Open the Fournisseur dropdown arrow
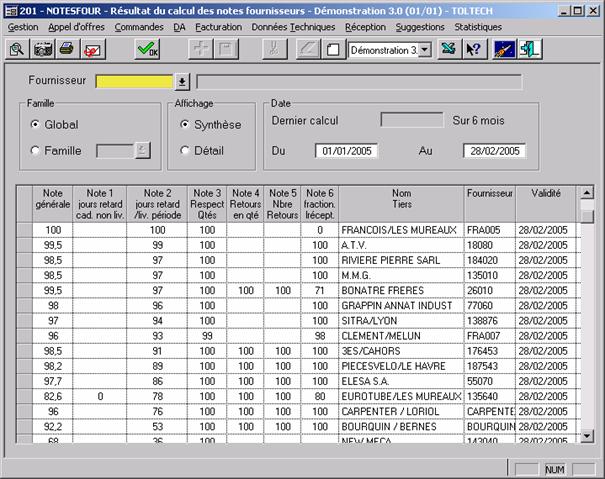The image size is (605, 479). pos(182,81)
